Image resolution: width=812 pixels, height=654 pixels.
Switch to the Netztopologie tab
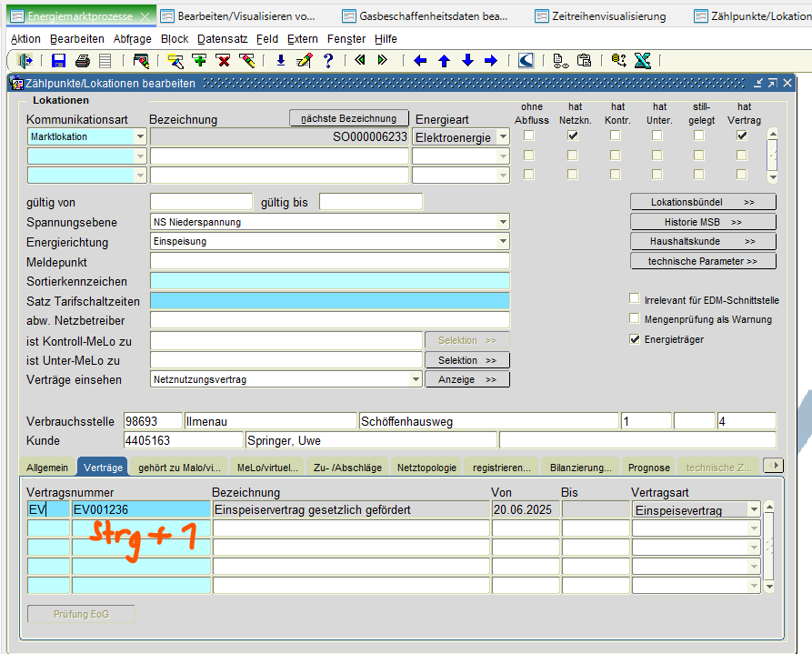tap(426, 468)
